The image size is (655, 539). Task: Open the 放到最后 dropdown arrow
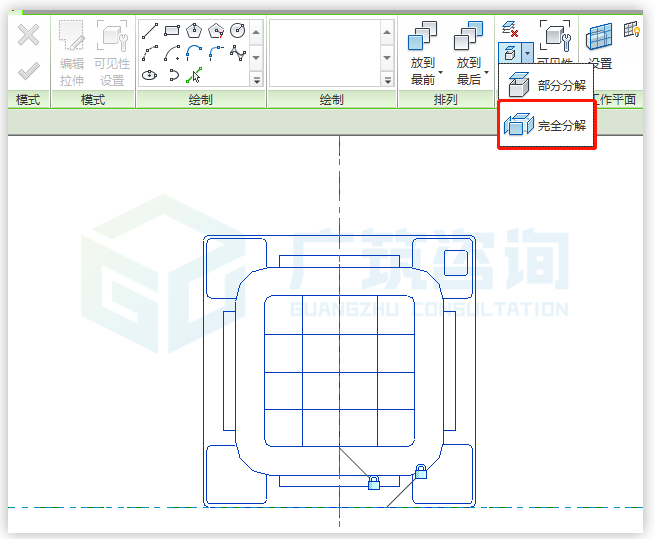click(487, 72)
